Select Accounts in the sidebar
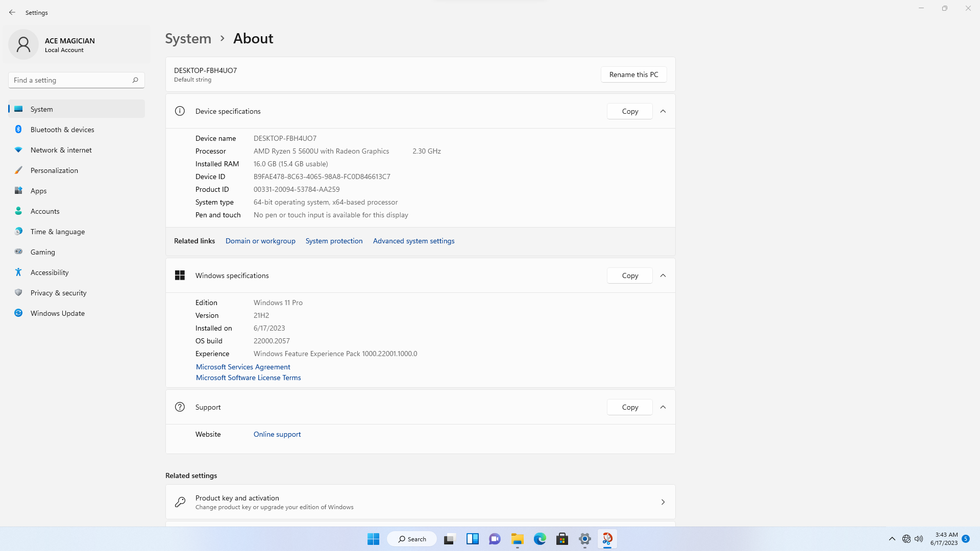 click(x=77, y=211)
